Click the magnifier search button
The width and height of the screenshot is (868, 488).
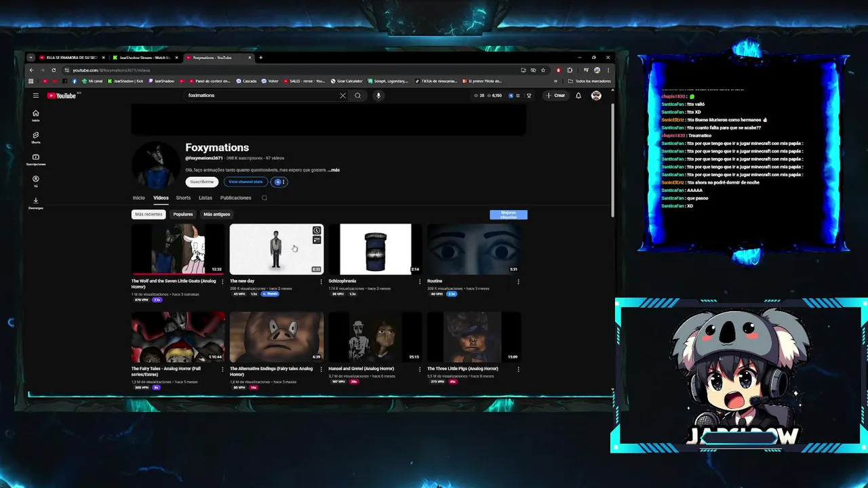(x=357, y=96)
